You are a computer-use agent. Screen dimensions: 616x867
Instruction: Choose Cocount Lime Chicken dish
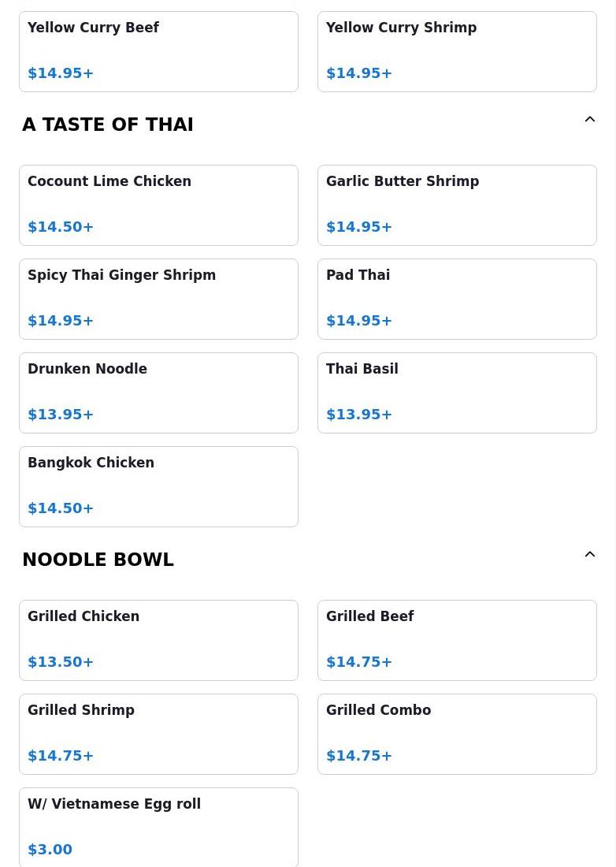click(158, 205)
